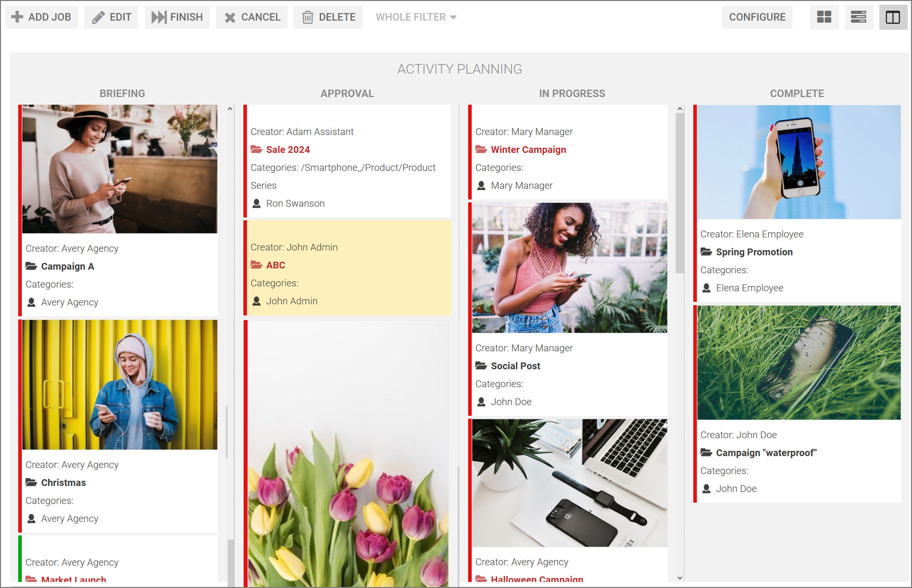Click the Sale 2024 categories text
912x588 pixels.
coord(343,177)
